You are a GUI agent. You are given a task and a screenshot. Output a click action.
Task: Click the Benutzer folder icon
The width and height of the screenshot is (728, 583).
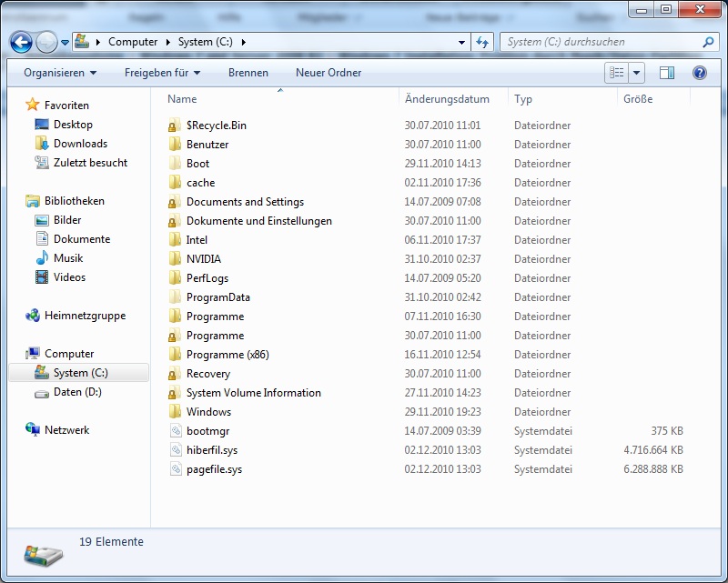175,144
